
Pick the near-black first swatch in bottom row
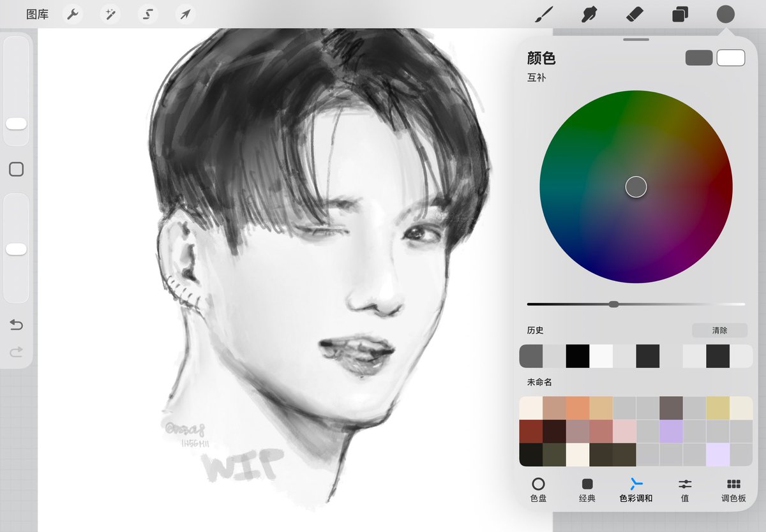(x=531, y=454)
